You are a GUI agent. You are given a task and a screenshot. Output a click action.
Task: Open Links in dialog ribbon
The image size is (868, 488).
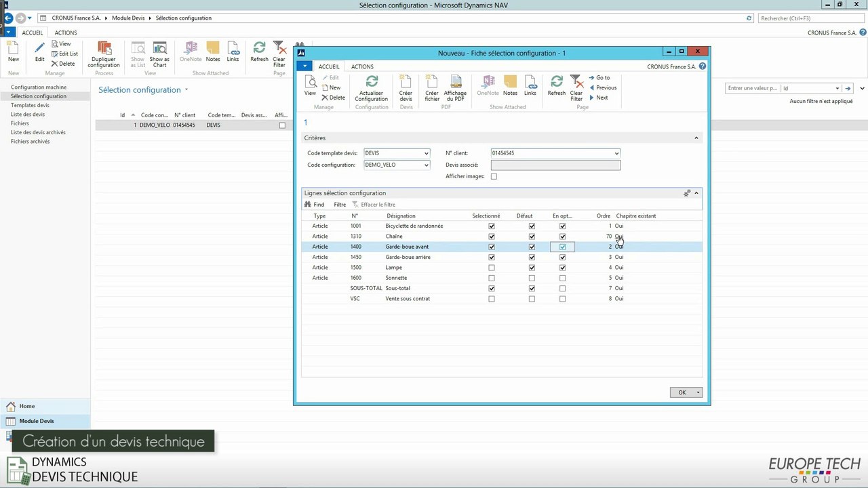(x=530, y=87)
